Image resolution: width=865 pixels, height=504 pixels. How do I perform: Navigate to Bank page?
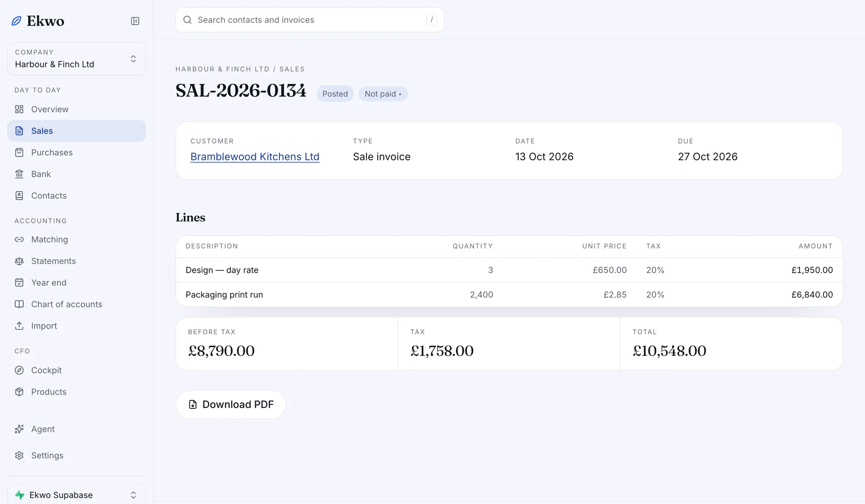77,174
